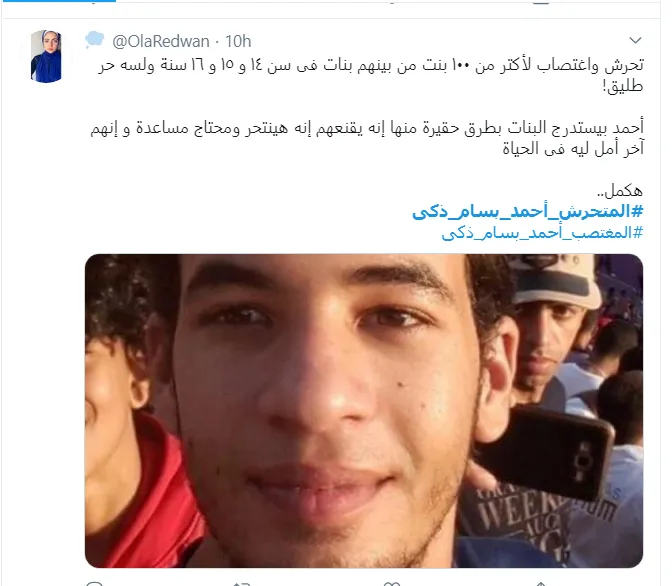The image size is (672, 586).
Task: Retweet using the retweet icon
Action: 241,583
